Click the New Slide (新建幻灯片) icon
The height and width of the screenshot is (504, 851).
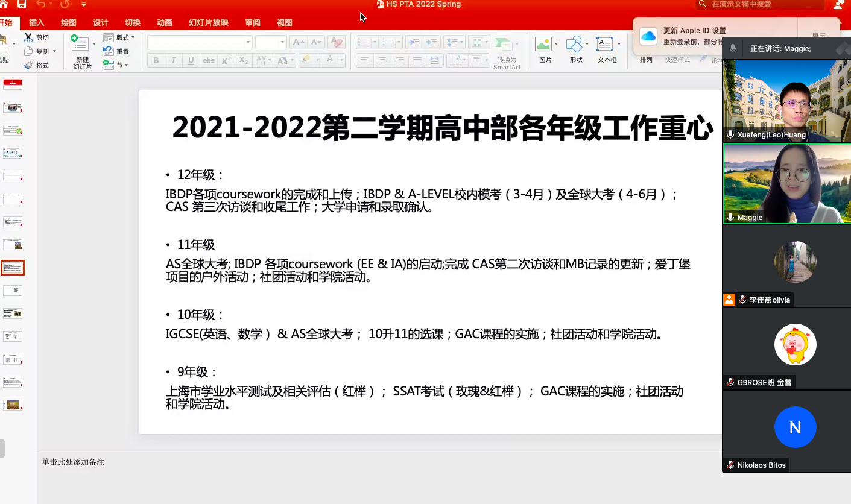click(x=80, y=44)
